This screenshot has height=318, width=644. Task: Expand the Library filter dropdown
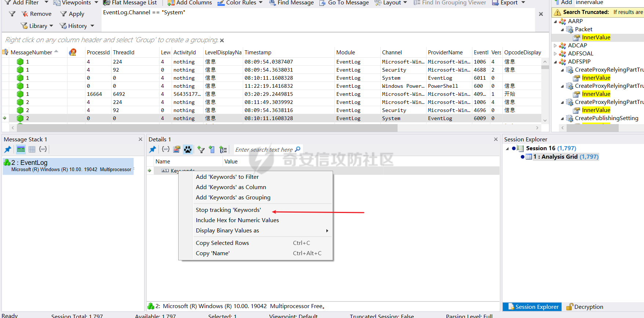[37, 26]
